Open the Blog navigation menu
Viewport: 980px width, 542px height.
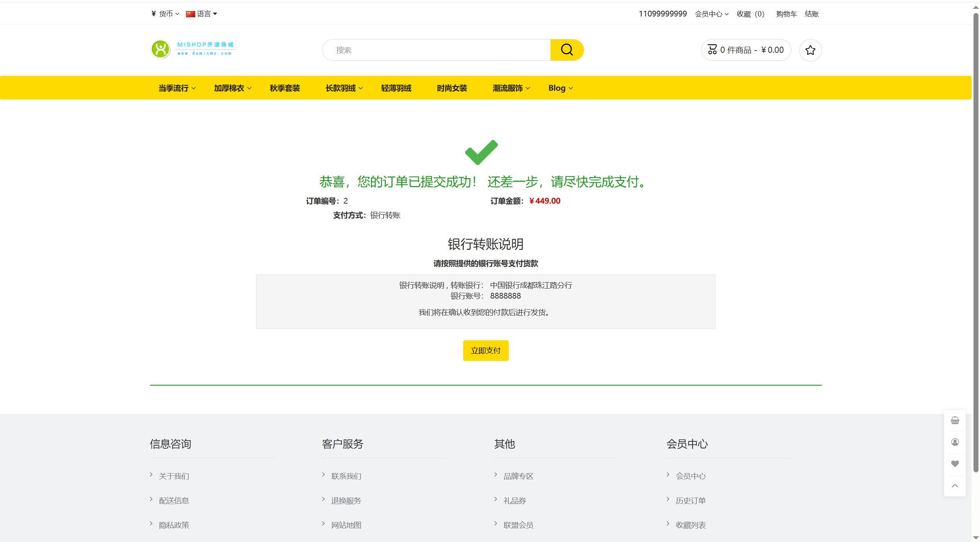[560, 88]
